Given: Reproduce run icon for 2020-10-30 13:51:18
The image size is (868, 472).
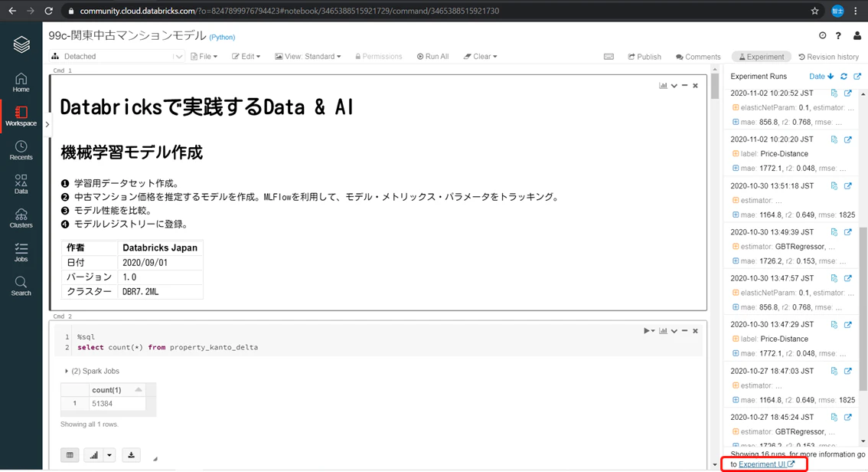Looking at the screenshot, I should pos(834,185).
